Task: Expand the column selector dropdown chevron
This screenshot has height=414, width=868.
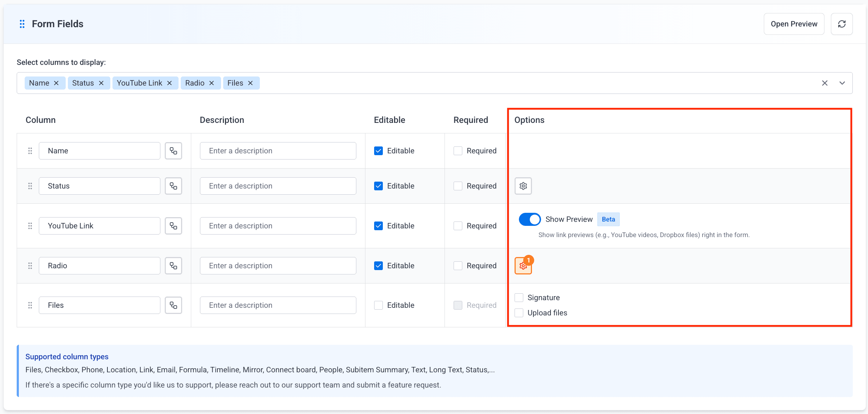Action: point(842,83)
